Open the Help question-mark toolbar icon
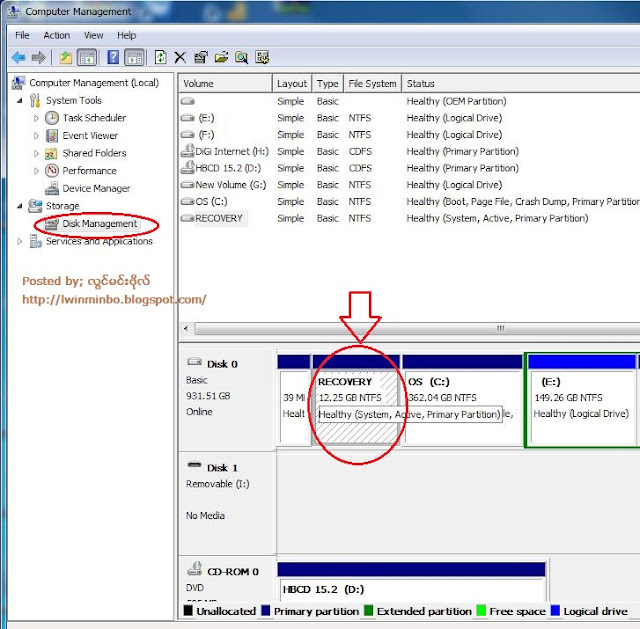Viewport: 640px width, 629px height. tap(113, 58)
